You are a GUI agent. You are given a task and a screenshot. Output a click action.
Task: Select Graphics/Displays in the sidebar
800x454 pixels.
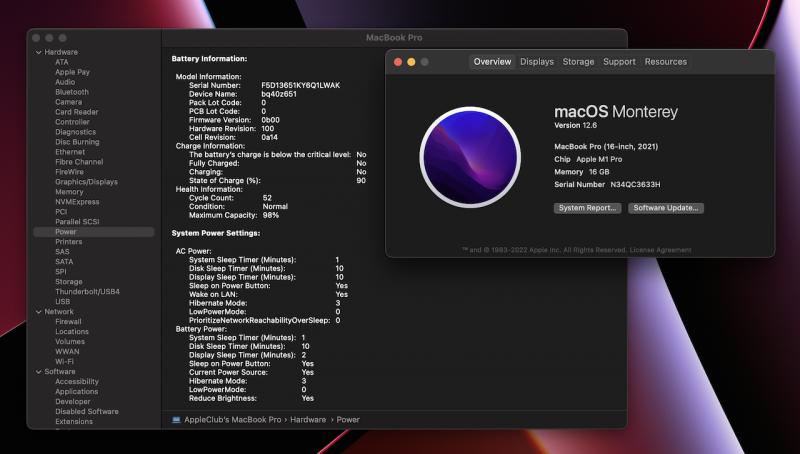pyautogui.click(x=86, y=182)
